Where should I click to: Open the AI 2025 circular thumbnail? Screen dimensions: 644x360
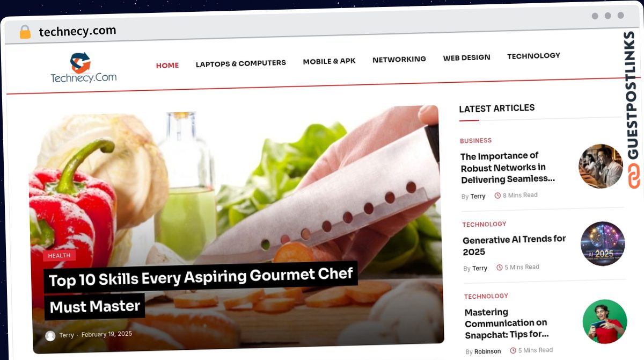[603, 244]
